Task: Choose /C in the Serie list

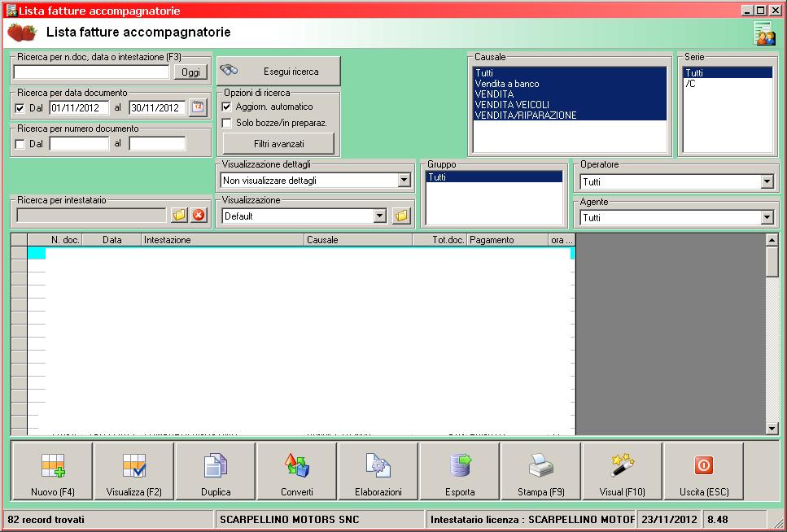Action: pyautogui.click(x=690, y=84)
